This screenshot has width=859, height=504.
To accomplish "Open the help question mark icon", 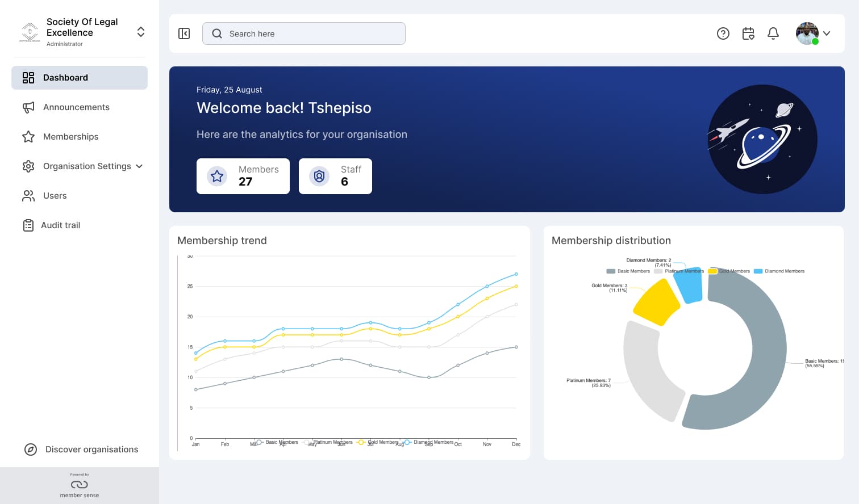I will click(723, 33).
